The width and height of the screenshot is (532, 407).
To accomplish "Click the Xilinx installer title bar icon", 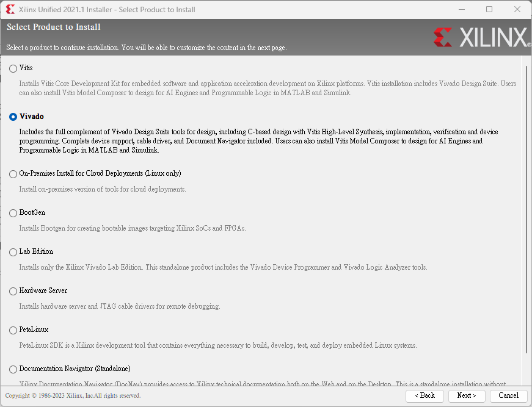I will point(10,9).
